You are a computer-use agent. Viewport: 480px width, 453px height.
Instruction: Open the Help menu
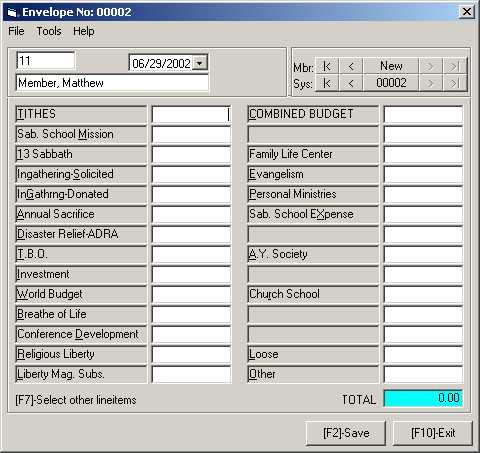pos(84,31)
